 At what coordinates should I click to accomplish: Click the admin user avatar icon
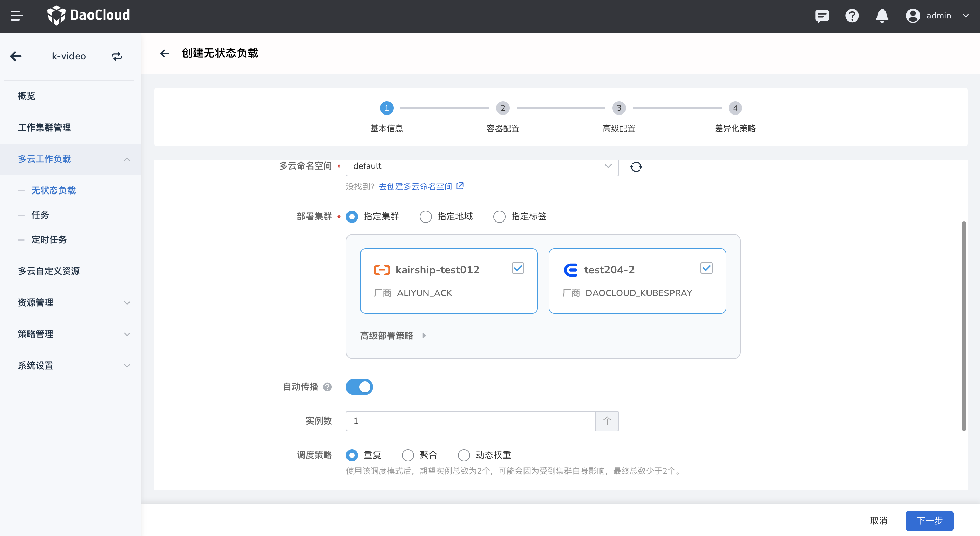913,16
